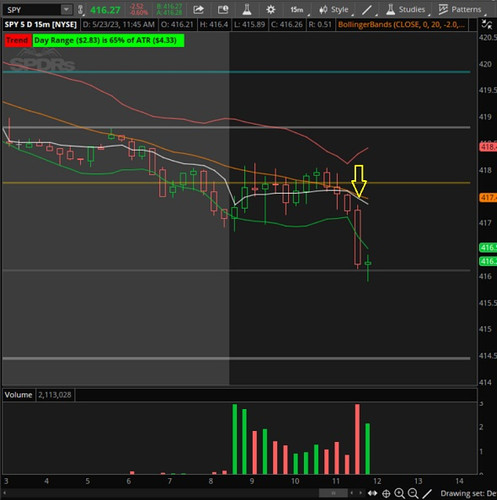Click the horizontal chart scrollbar thumb

tap(333, 493)
